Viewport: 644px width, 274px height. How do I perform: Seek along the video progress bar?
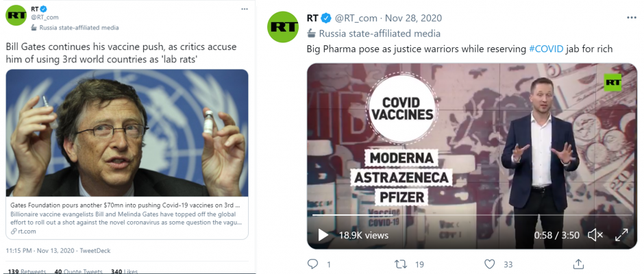click(472, 214)
